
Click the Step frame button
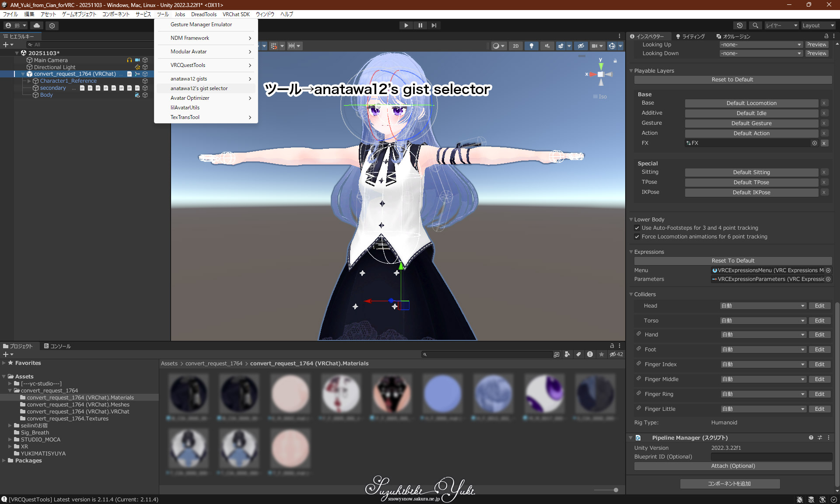(x=434, y=25)
